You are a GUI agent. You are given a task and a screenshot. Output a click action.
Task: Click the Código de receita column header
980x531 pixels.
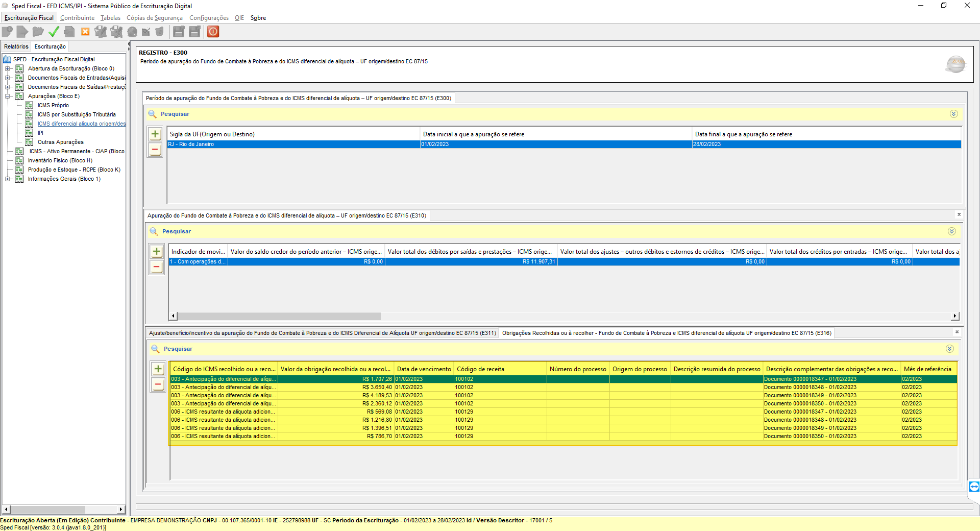pos(500,369)
